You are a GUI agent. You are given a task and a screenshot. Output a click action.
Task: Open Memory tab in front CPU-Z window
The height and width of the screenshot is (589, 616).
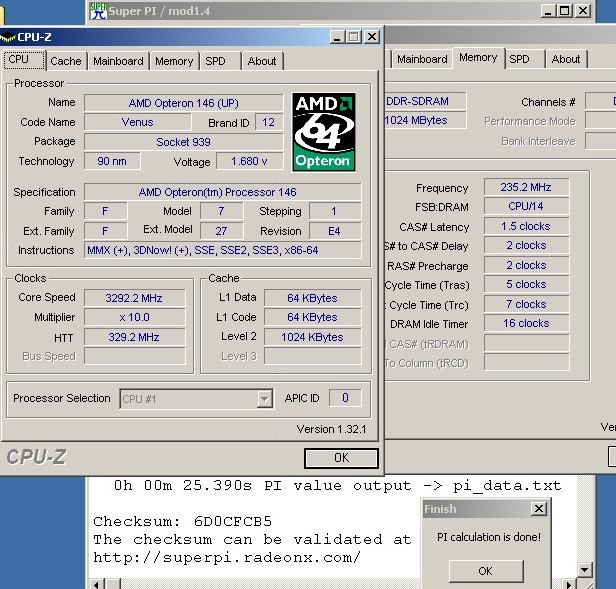(174, 61)
